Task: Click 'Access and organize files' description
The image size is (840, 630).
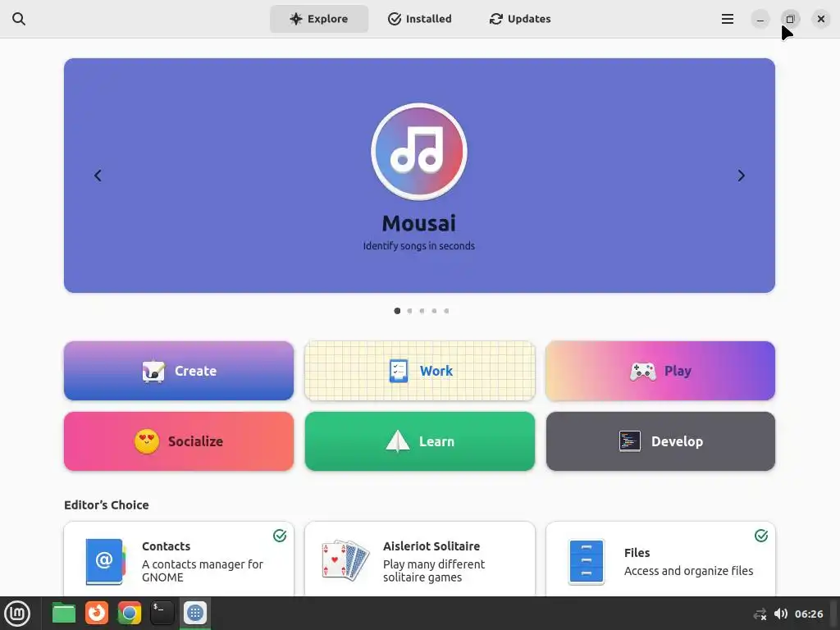Action: [688, 571]
